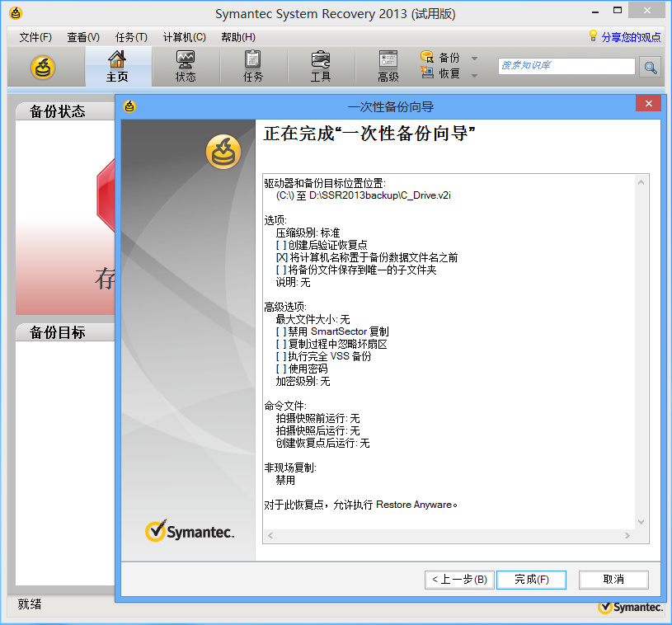Click 完成(F) to finish the wizard
The image size is (672, 625).
pyautogui.click(x=532, y=580)
